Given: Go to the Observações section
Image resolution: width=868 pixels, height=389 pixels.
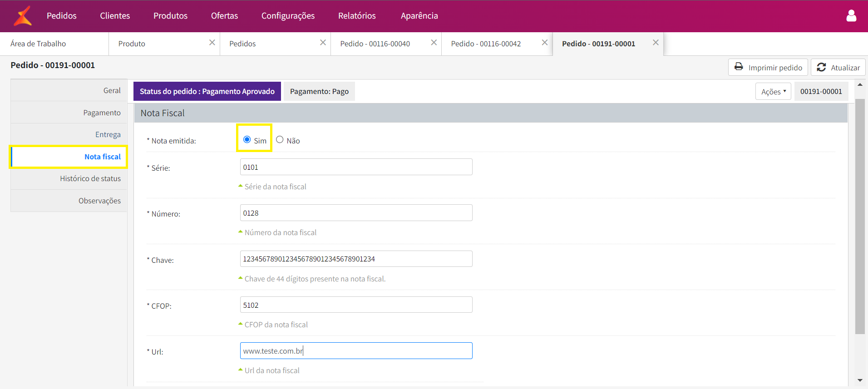Looking at the screenshot, I should click(x=69, y=201).
